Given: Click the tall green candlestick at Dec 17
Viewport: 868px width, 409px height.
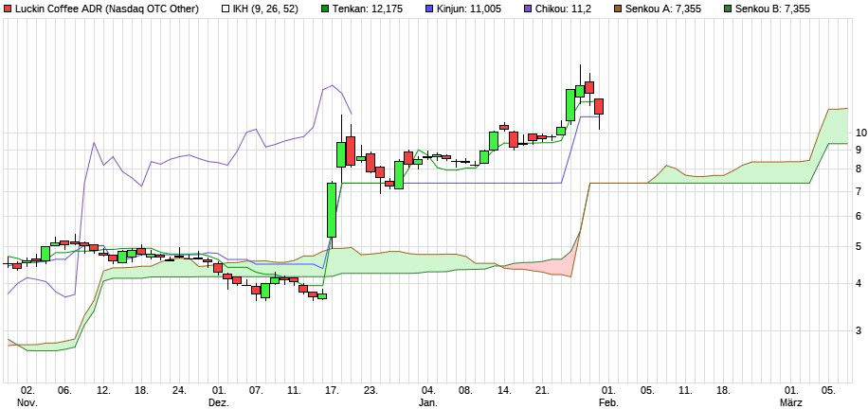Looking at the screenshot, I should click(332, 210).
